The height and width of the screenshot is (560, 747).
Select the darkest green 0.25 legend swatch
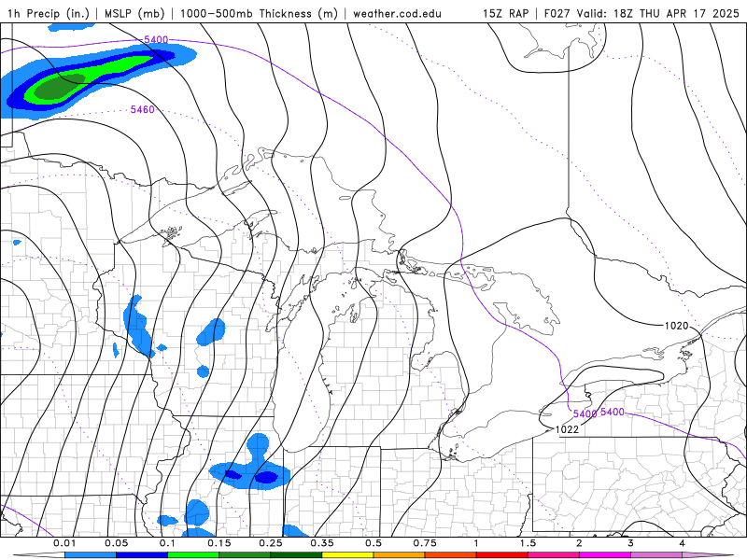[296, 555]
